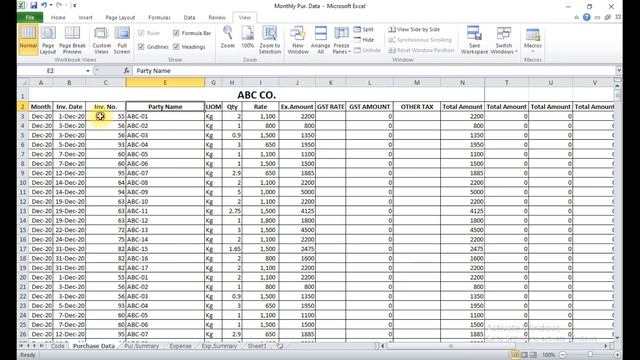Switch to Code sheet tab

(x=58, y=346)
